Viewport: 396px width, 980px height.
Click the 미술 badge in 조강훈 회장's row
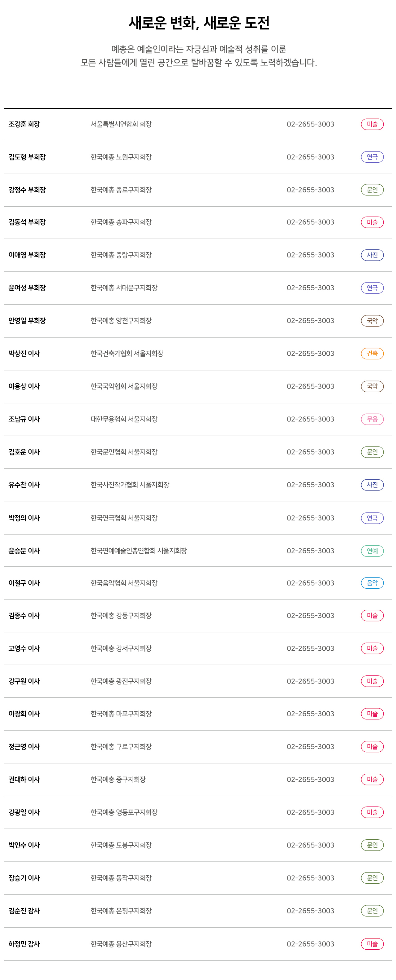click(372, 125)
